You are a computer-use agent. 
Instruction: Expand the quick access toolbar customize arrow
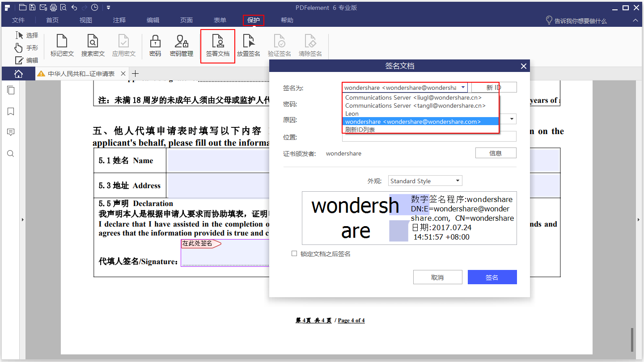click(x=108, y=7)
